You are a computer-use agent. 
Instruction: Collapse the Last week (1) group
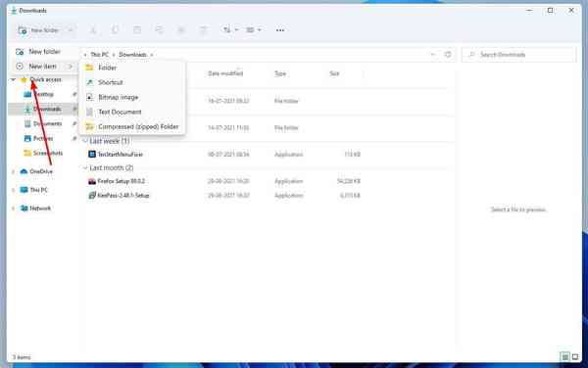click(x=85, y=141)
